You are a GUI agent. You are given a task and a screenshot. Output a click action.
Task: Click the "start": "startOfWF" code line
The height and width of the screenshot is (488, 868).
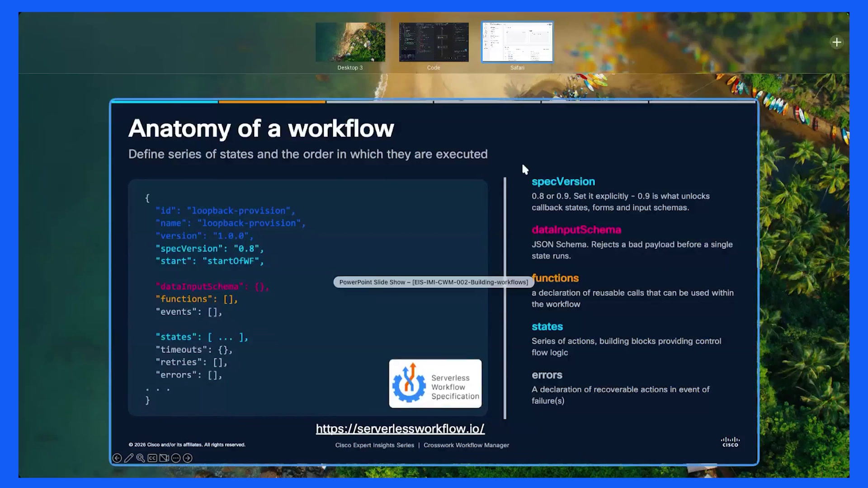tap(210, 261)
